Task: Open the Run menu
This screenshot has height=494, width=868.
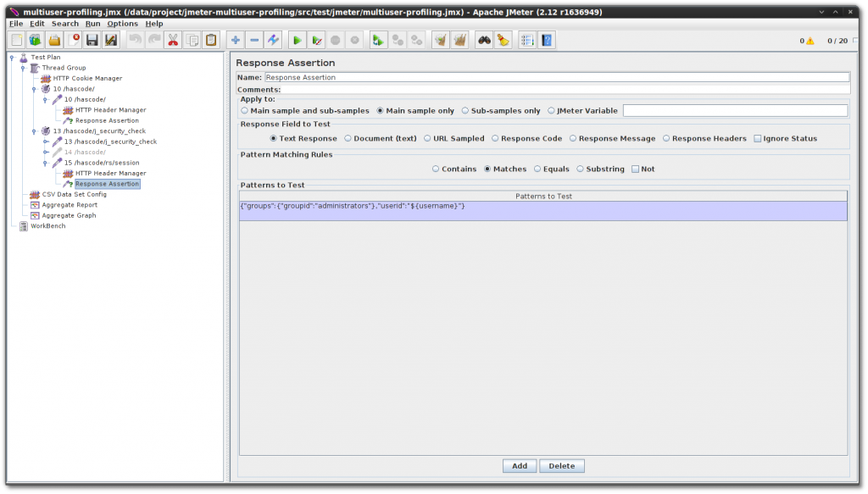Action: coord(92,23)
